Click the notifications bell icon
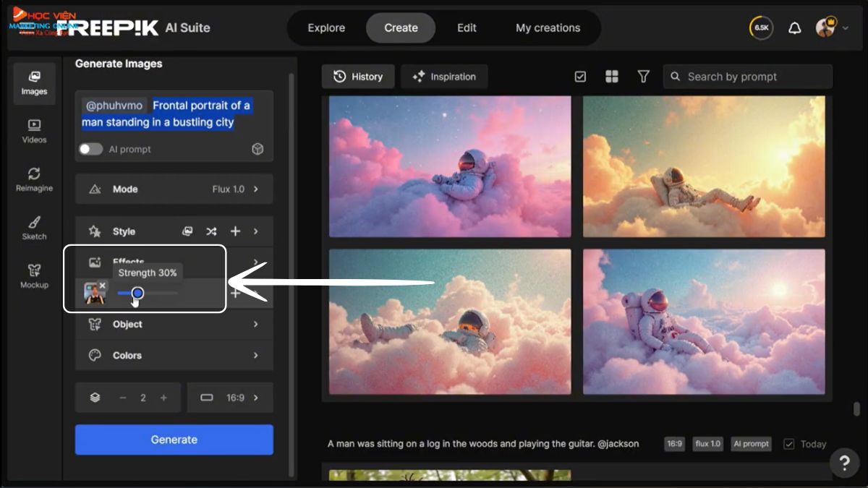 pyautogui.click(x=794, y=28)
